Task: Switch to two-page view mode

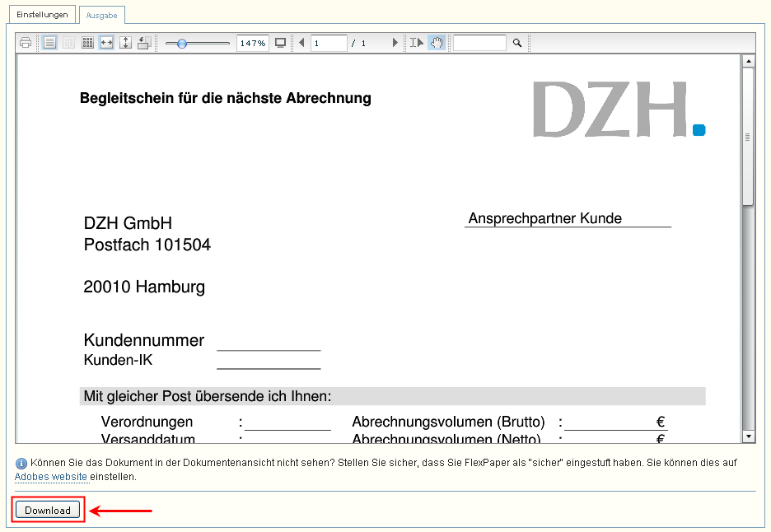Action: pos(68,43)
